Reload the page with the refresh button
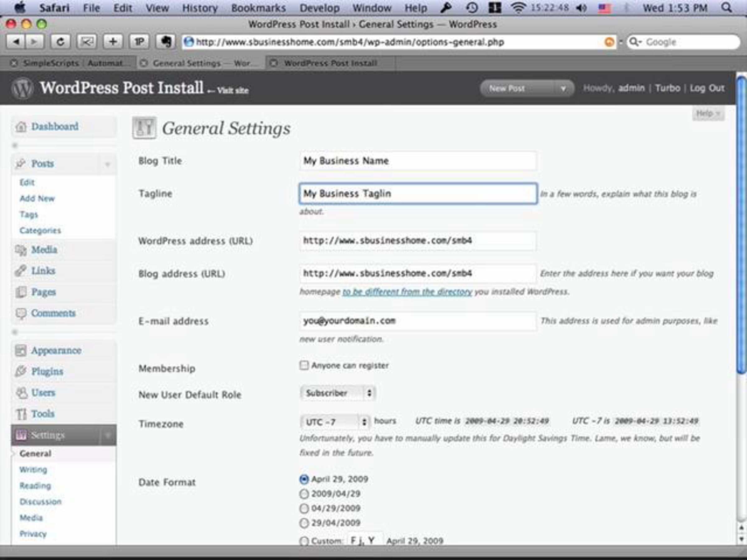Image resolution: width=747 pixels, height=560 pixels. tap(60, 42)
